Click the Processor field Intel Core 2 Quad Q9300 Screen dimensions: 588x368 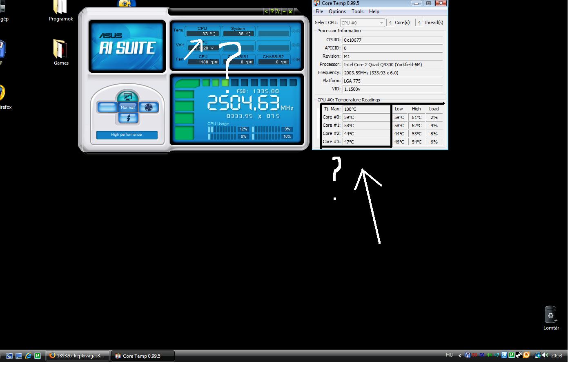pos(393,65)
